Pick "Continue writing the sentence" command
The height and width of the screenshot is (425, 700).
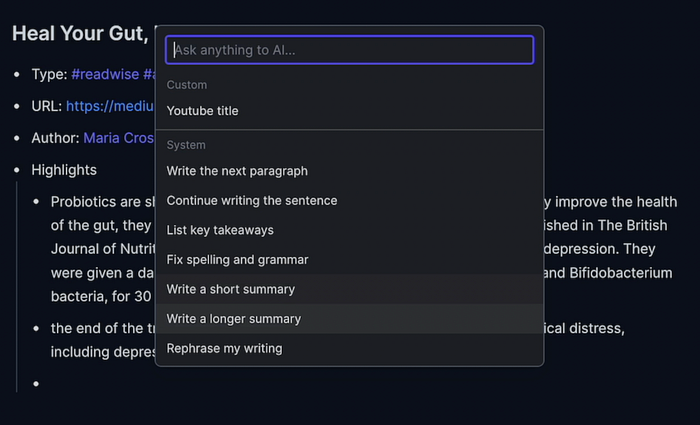pyautogui.click(x=252, y=201)
